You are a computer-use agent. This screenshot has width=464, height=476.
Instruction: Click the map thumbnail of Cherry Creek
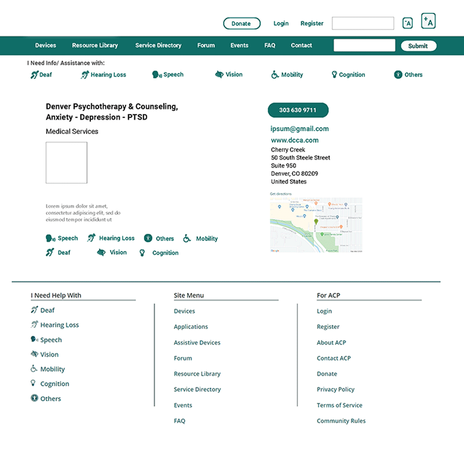click(x=316, y=224)
